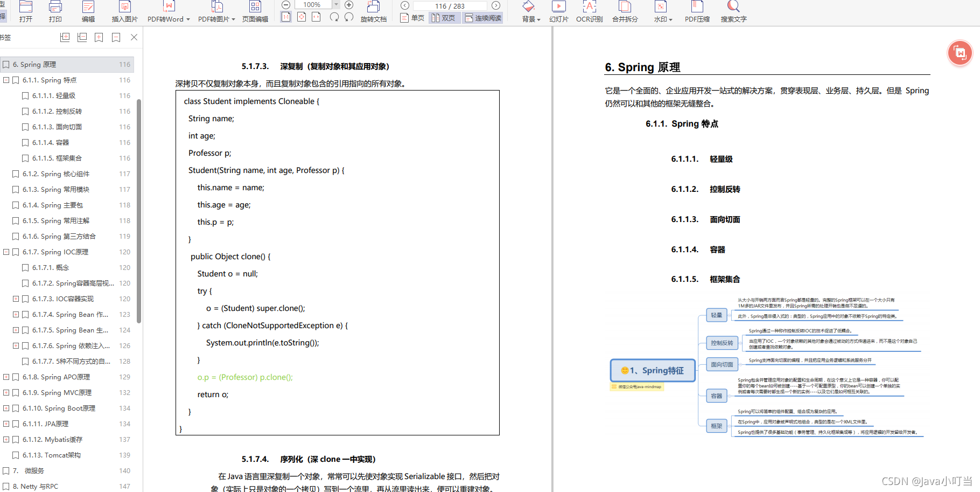980x492 pixels.
Task: Jump to bookmark 6.1.1.3. 面向切面
Action: coord(57,127)
